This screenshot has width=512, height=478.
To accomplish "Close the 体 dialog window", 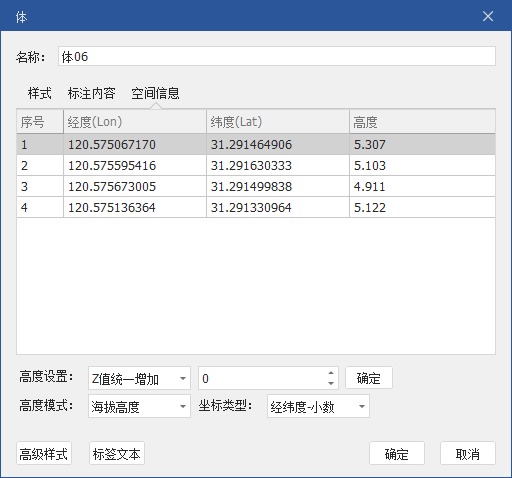I will tap(488, 16).
